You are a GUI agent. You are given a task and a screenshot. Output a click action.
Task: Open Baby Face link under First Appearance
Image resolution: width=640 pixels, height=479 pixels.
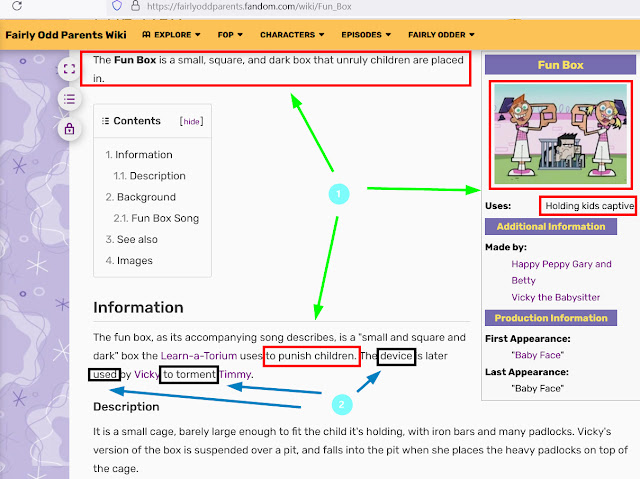[x=538, y=355]
